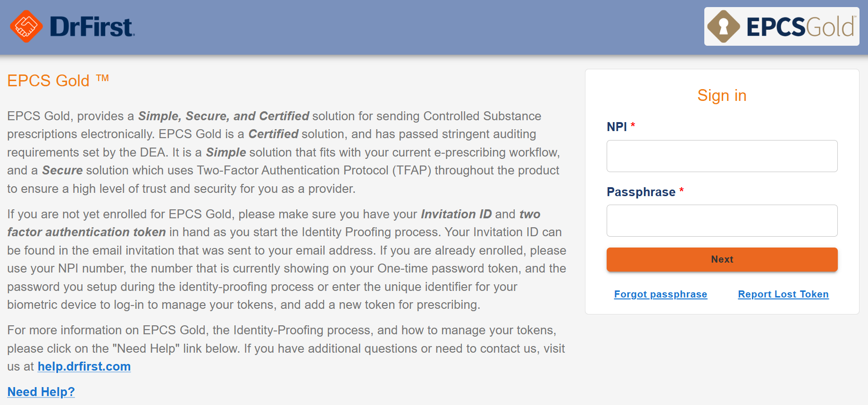
Task: Click the bold "factor authentication token" text
Action: (x=87, y=232)
